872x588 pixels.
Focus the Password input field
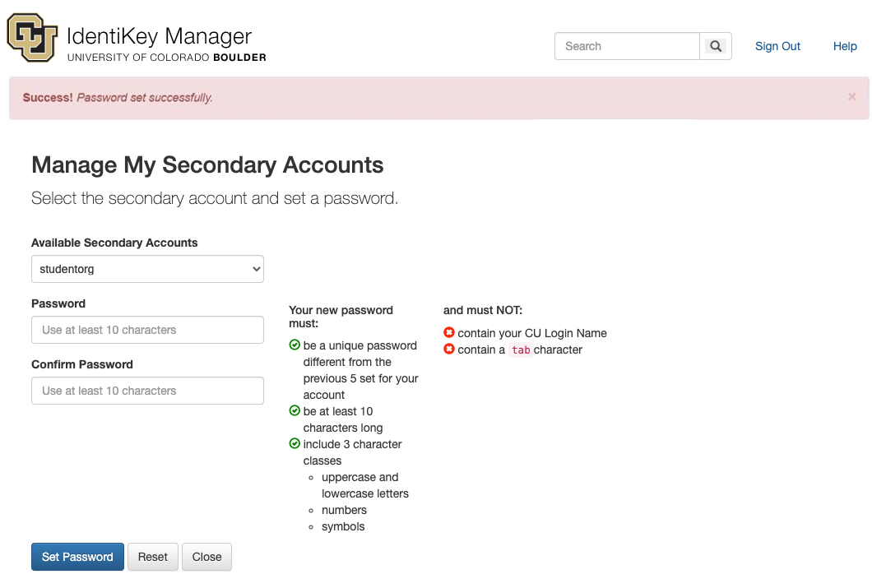[x=147, y=330]
